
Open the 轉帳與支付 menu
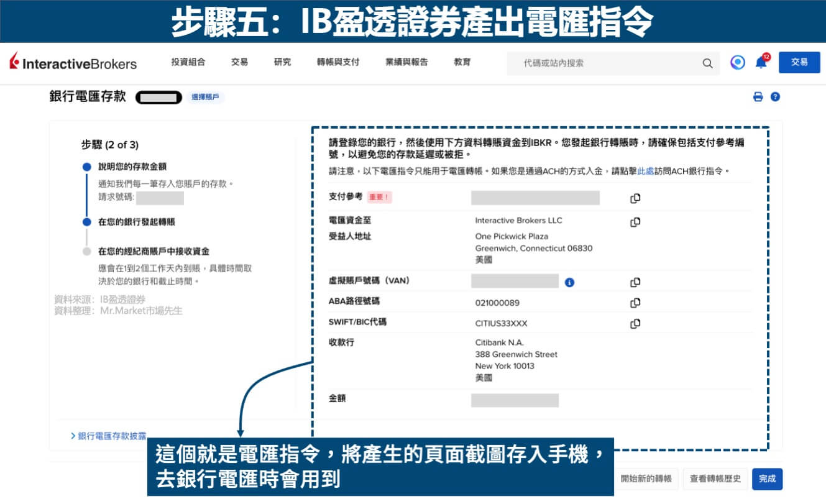pos(338,62)
